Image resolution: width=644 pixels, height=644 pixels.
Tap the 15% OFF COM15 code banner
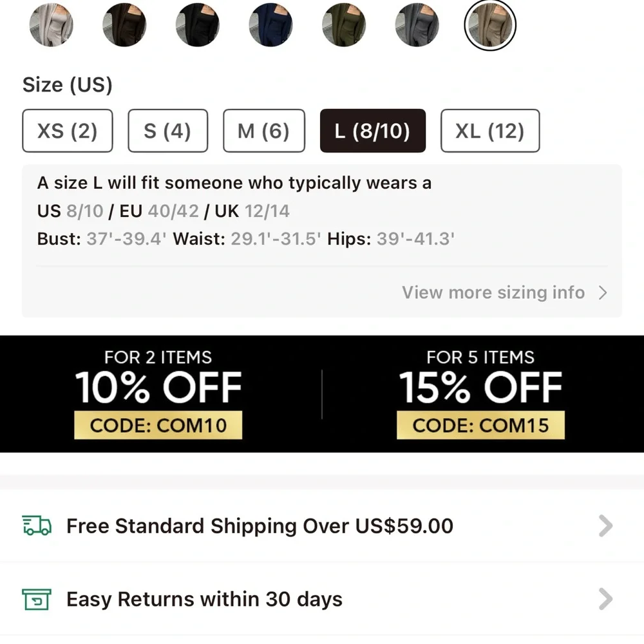[x=480, y=394]
